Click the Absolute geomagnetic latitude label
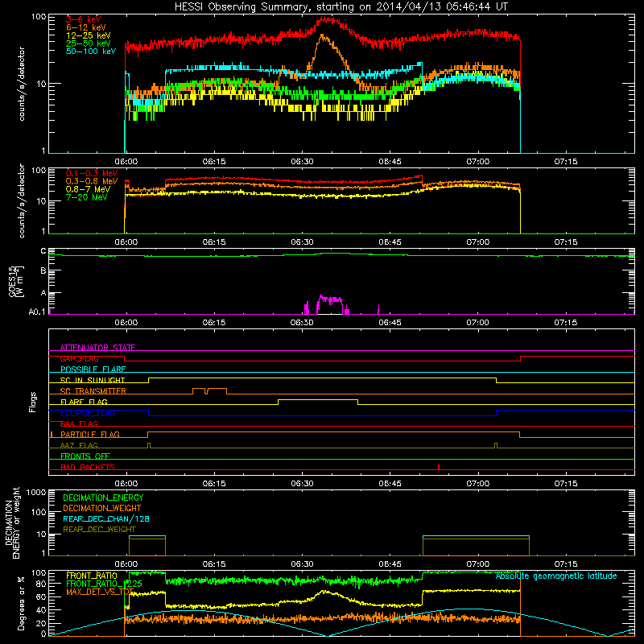644x644 pixels. (x=556, y=576)
